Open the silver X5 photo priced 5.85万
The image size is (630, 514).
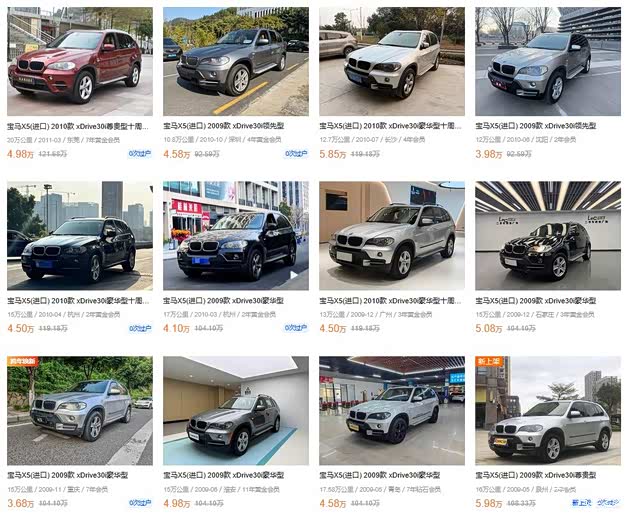click(x=392, y=61)
